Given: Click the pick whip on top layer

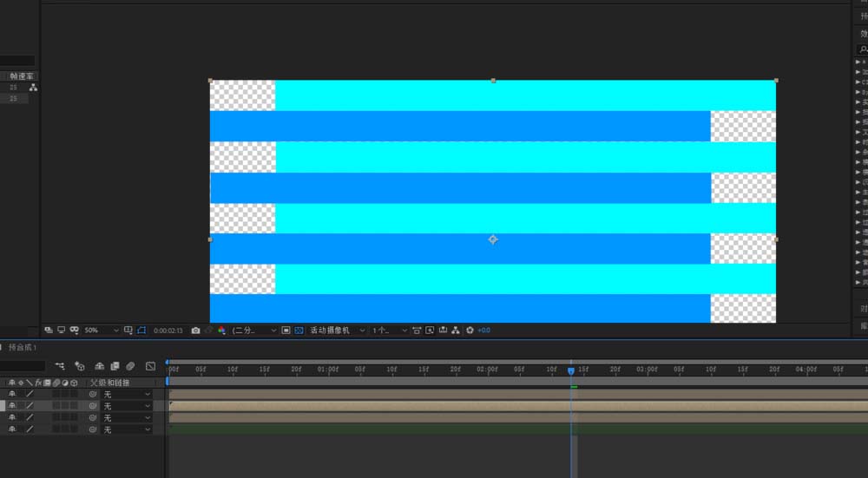Looking at the screenshot, I should tap(93, 395).
